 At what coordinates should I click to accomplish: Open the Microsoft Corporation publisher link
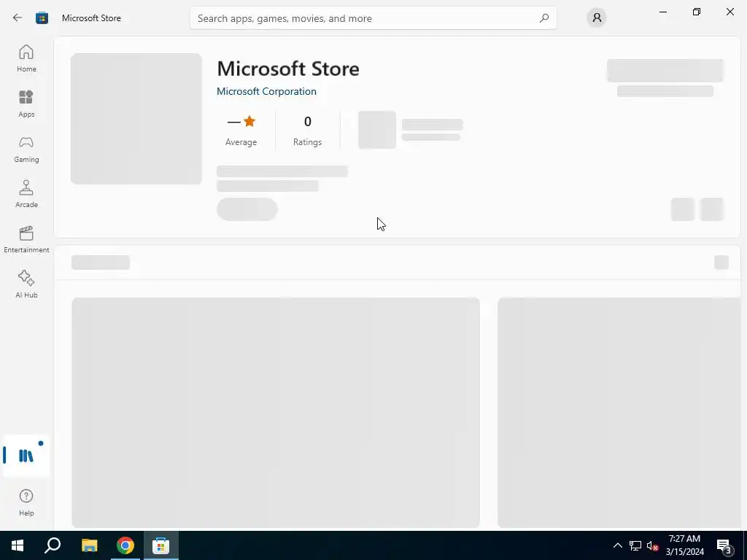pos(266,91)
